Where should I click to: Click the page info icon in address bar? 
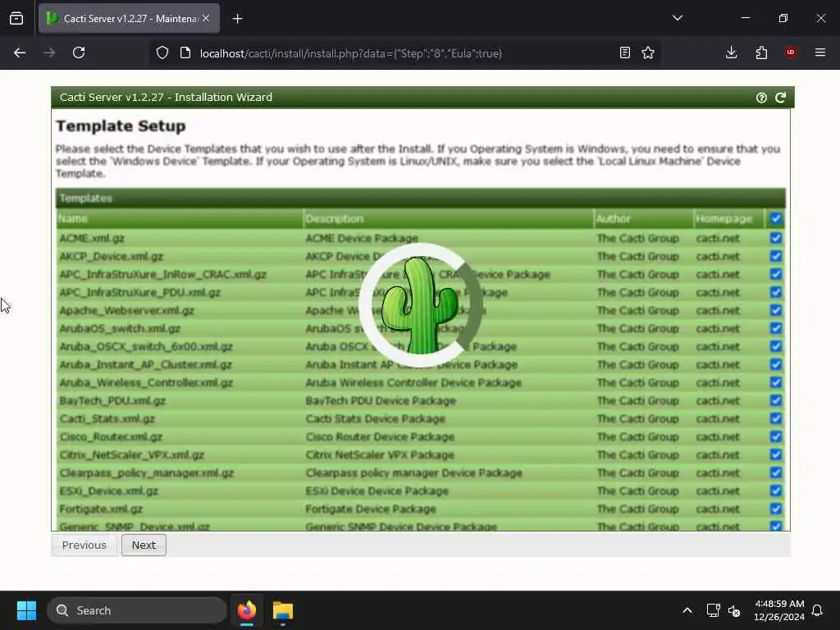tap(185, 52)
